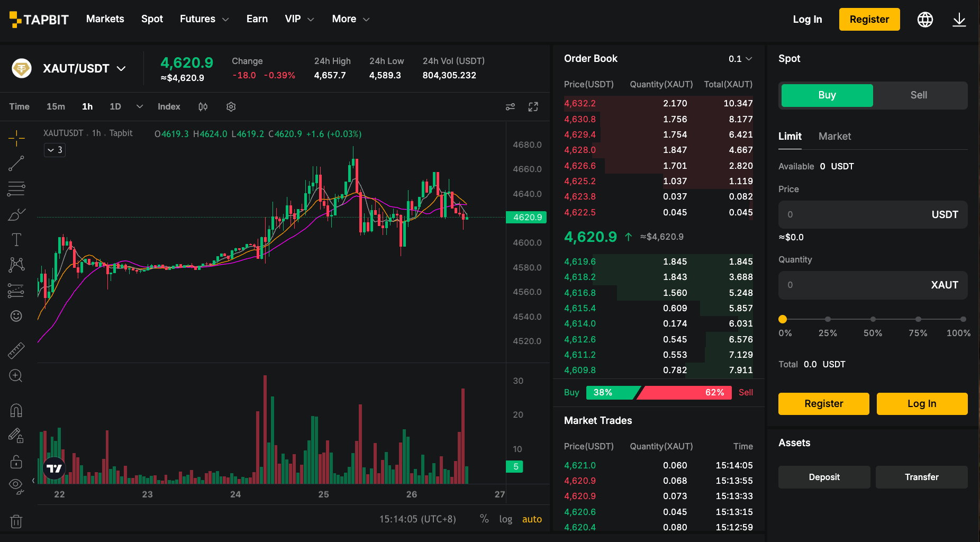980x542 pixels.
Task: Open the Earn page
Action: [x=257, y=19]
